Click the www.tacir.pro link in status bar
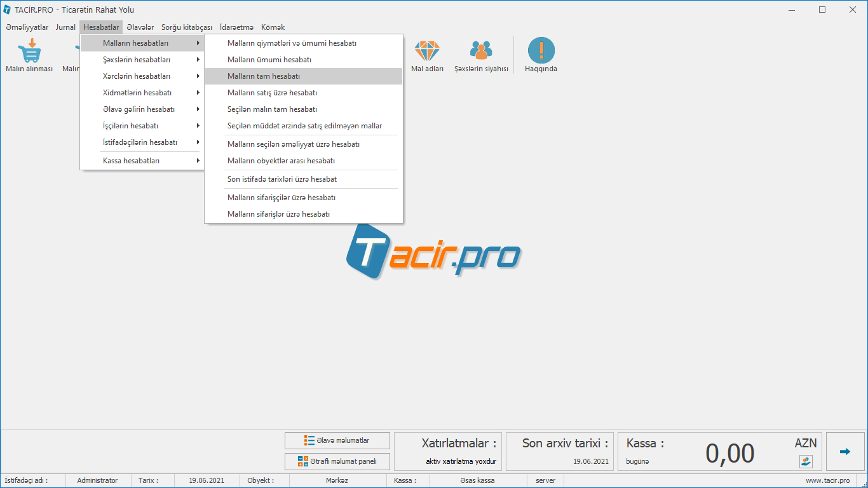Viewport: 868px width, 488px height. coord(827,480)
